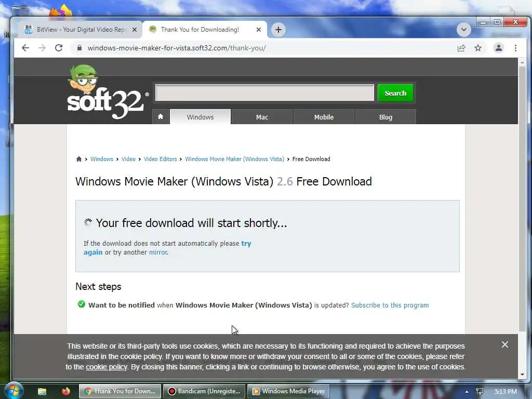Click the try again download link

(167, 248)
